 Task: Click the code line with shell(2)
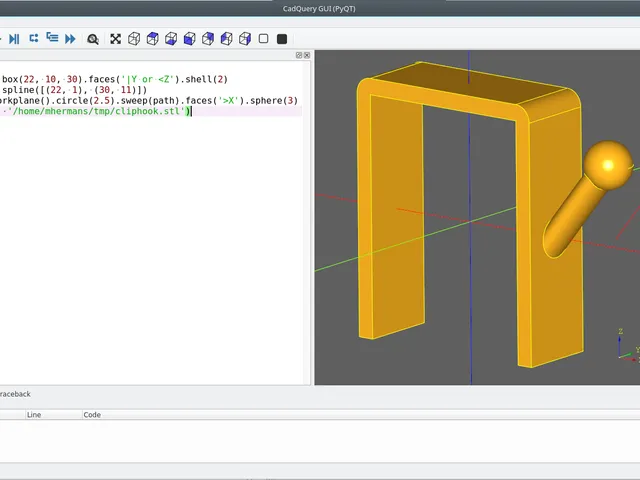(115, 79)
